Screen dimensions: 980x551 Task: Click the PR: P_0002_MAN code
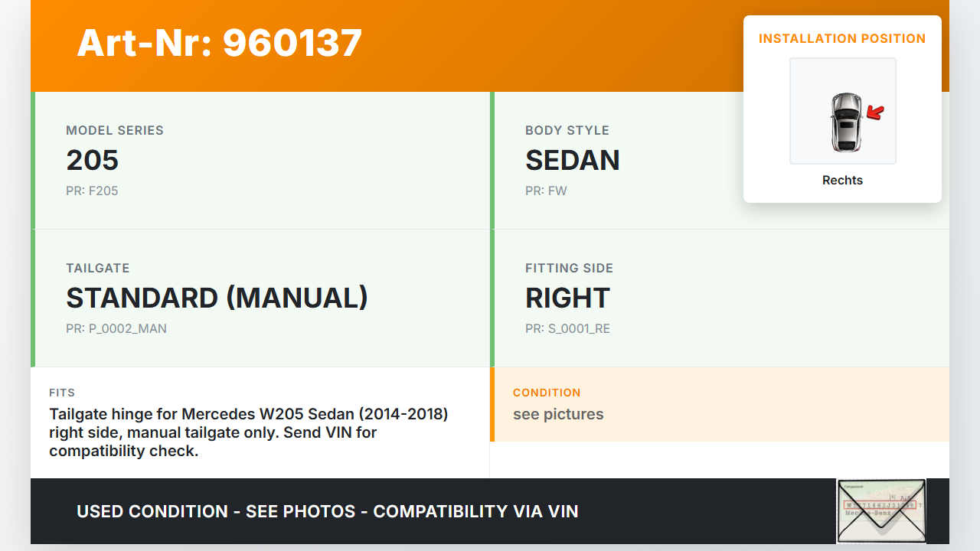pos(116,329)
